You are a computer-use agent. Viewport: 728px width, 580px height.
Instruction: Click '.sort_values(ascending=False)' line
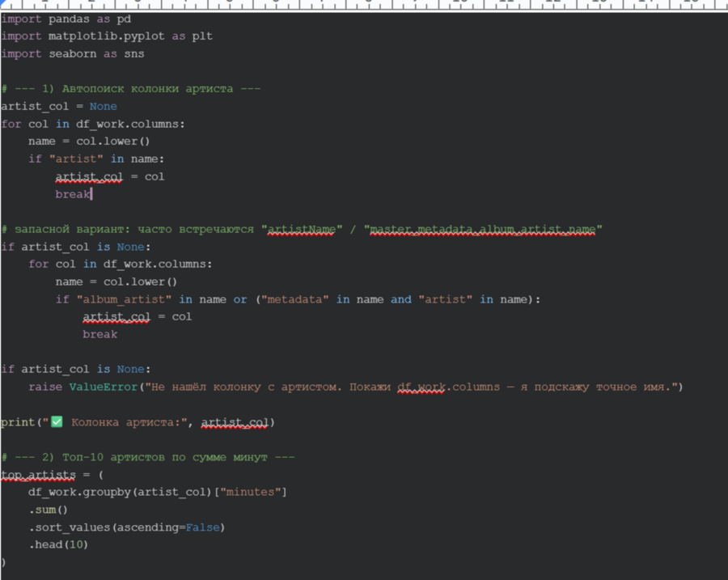[x=126, y=527]
